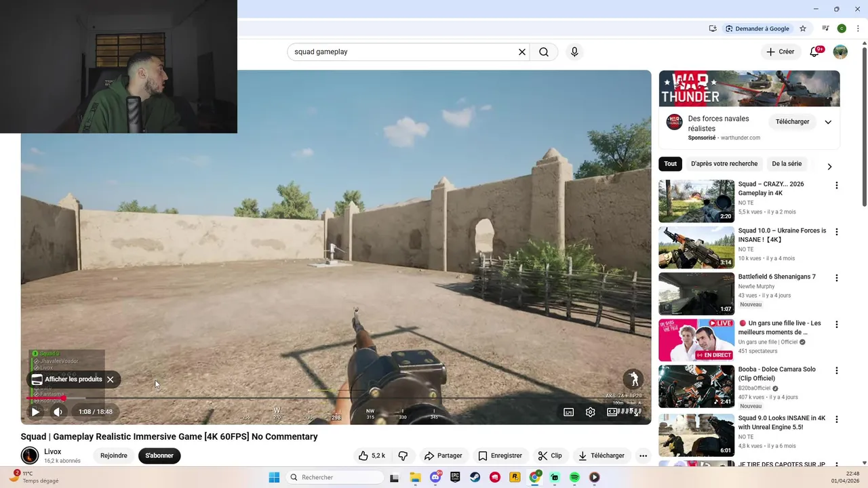868x488 pixels.
Task: Subscribe with the 'S'abonner' button
Action: tap(159, 455)
